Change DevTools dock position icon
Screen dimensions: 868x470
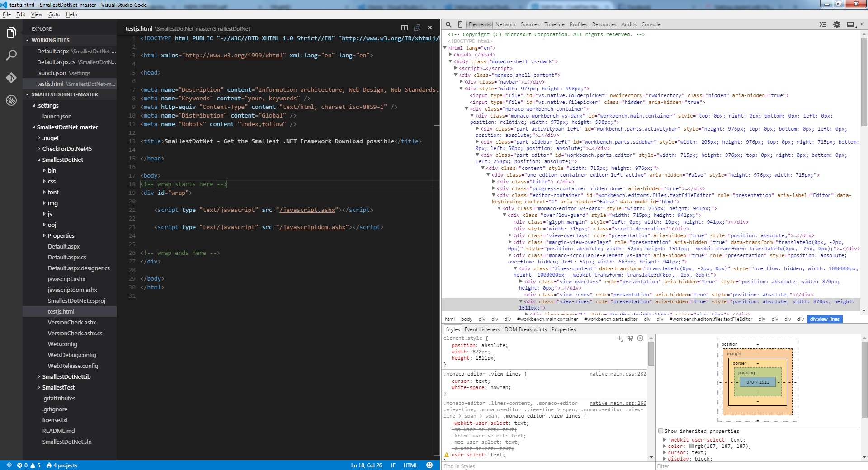click(850, 24)
